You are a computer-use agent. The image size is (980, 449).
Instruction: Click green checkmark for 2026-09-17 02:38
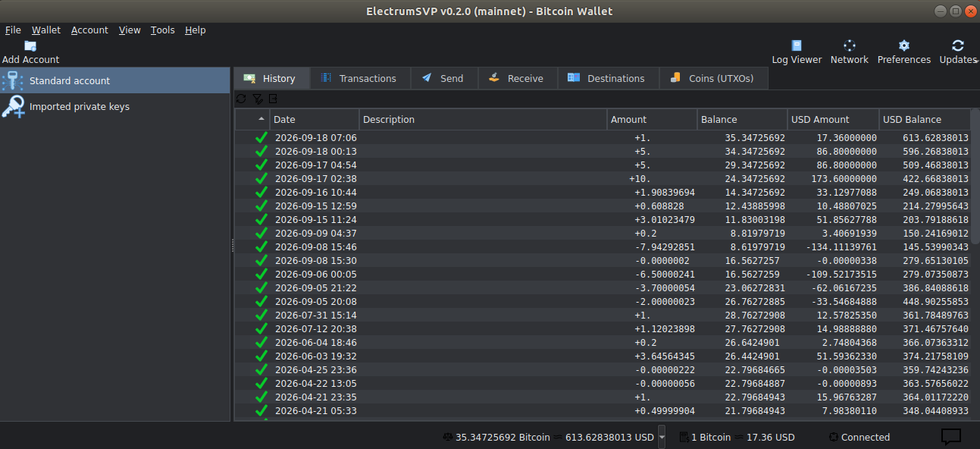click(x=261, y=179)
